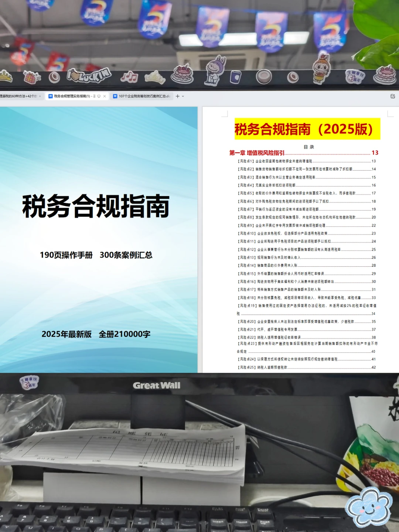Open contents entry 风险点6 对外购免税货物

click(306, 201)
